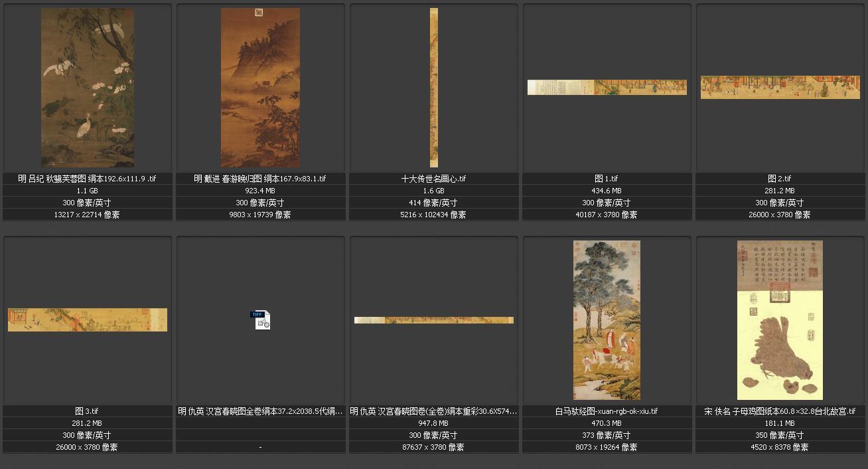Click the 图2.tif filename label
This screenshot has height=469, width=868.
click(780, 179)
